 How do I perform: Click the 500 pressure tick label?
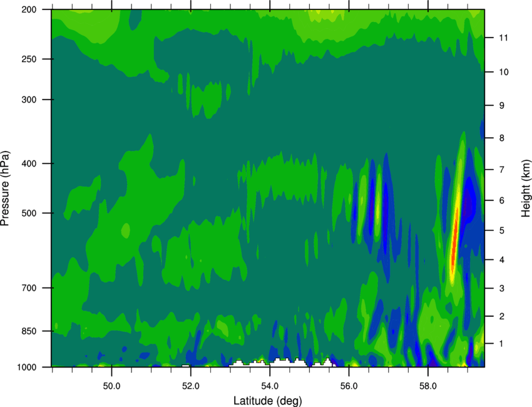point(29,213)
